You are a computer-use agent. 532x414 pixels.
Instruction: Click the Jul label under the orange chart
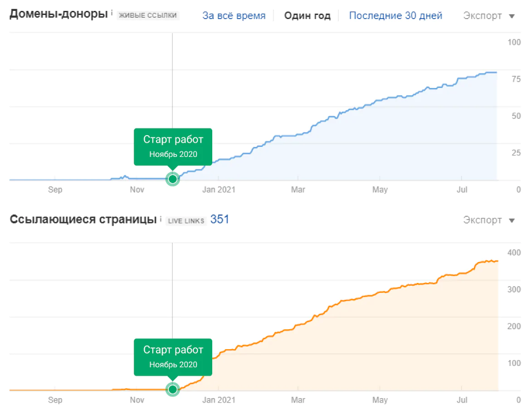[x=462, y=400]
